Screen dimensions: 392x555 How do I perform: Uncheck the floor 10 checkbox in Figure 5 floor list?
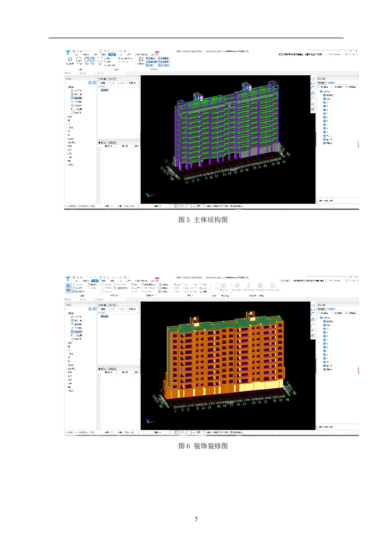point(324,103)
